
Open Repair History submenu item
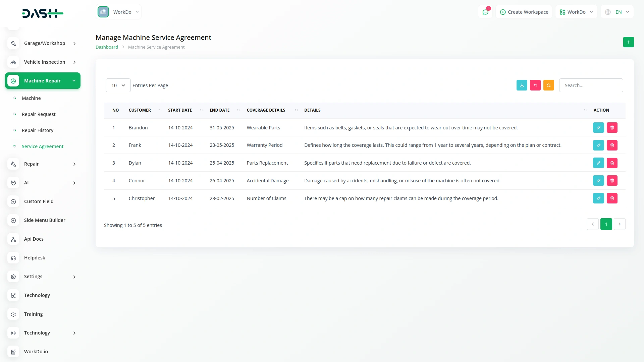38,130
